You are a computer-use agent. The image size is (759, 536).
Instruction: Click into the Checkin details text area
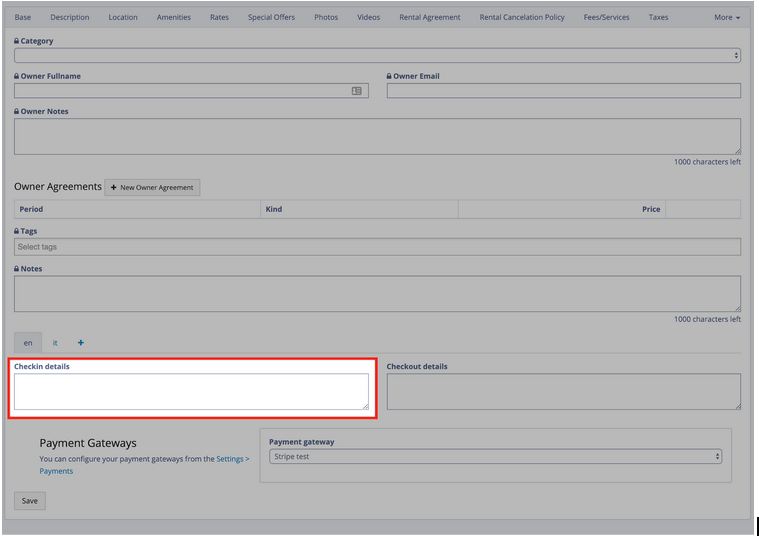191,392
